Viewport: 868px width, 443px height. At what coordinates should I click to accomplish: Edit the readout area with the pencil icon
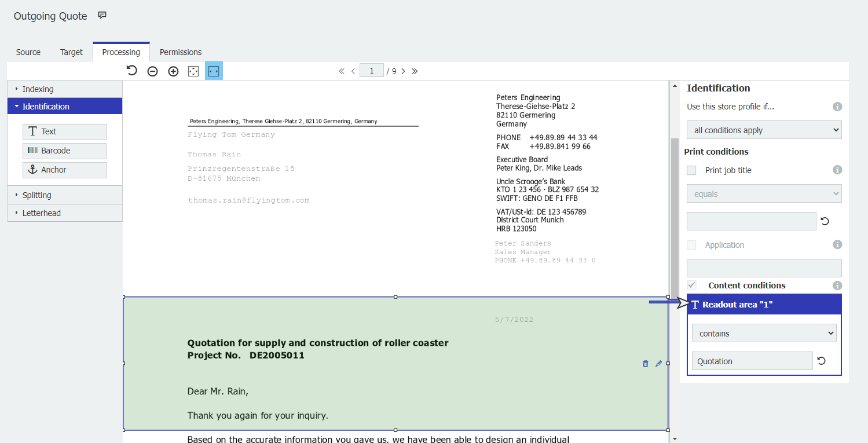[658, 364]
